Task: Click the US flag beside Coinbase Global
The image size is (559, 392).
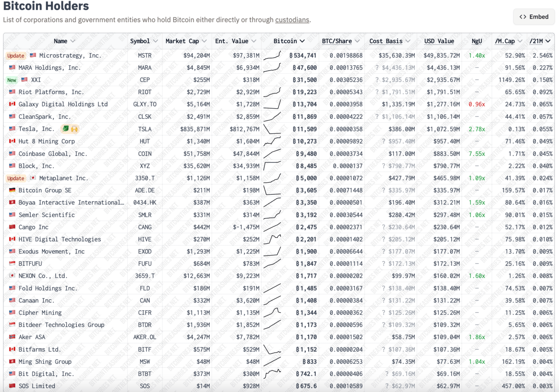Action: coord(12,154)
